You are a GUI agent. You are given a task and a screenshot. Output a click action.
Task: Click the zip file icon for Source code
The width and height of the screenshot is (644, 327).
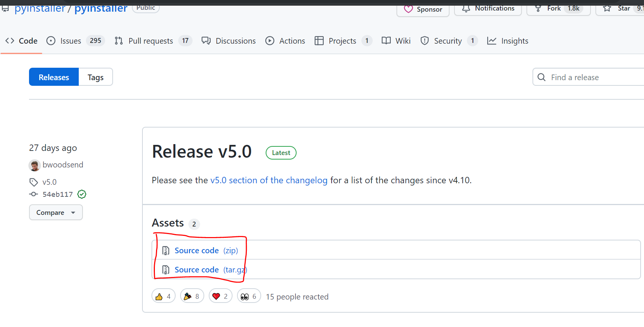165,251
